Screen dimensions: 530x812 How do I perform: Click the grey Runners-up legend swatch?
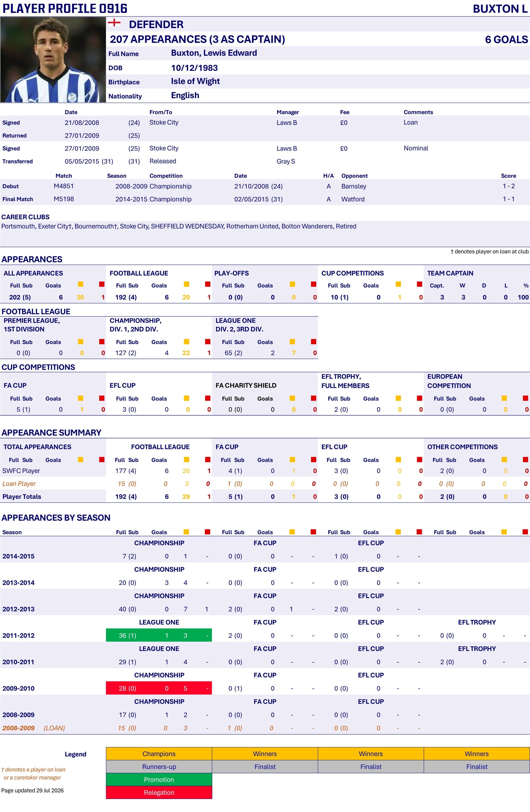coord(159,767)
